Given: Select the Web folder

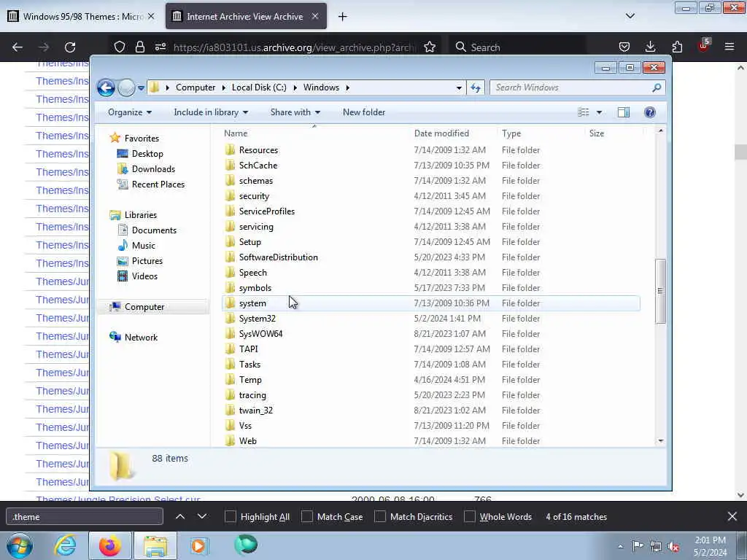Looking at the screenshot, I should pyautogui.click(x=248, y=441).
